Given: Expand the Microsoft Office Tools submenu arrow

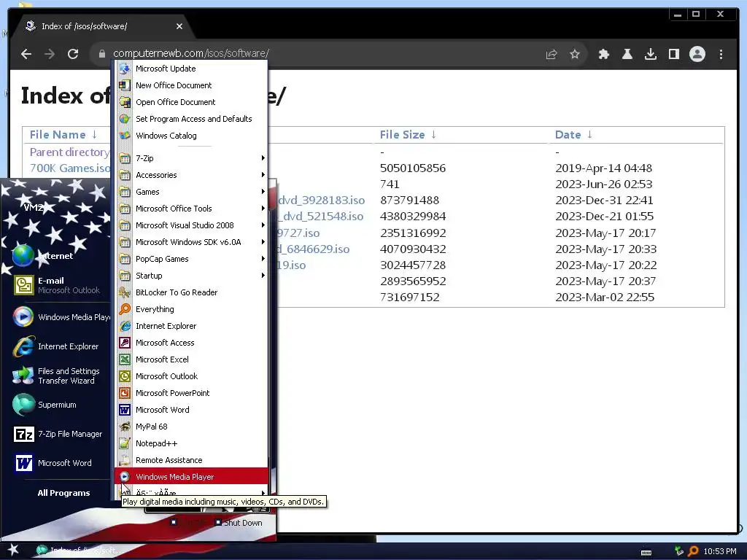Looking at the screenshot, I should coord(263,209).
